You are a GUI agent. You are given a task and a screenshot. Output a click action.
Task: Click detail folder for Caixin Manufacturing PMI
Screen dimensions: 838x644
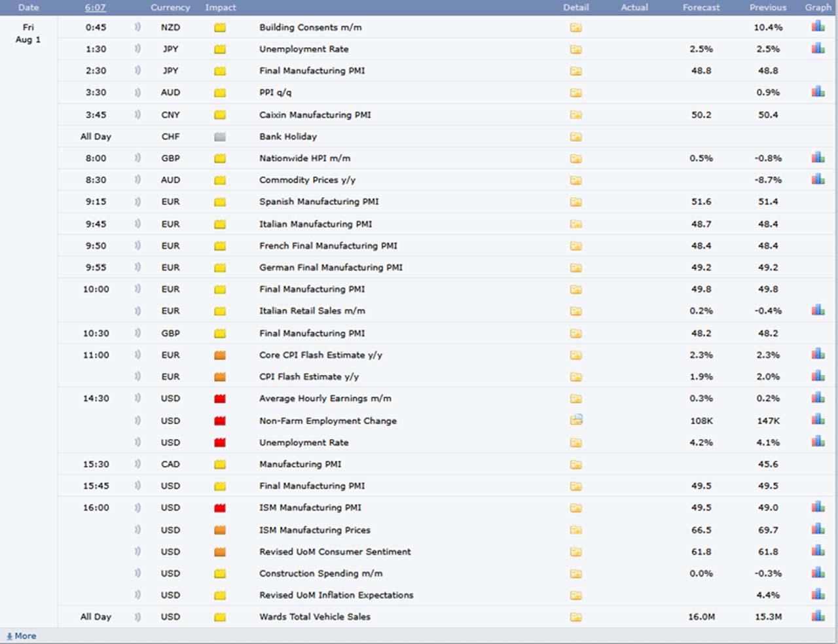pyautogui.click(x=575, y=115)
